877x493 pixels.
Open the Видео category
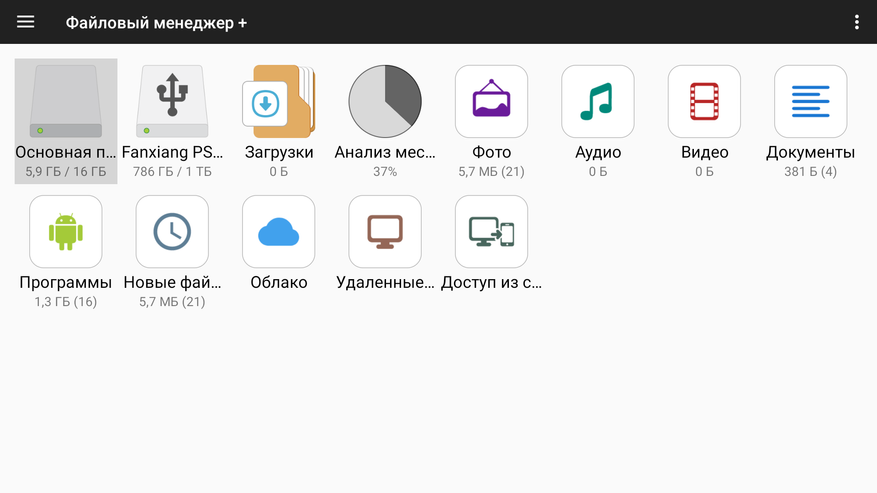point(704,102)
